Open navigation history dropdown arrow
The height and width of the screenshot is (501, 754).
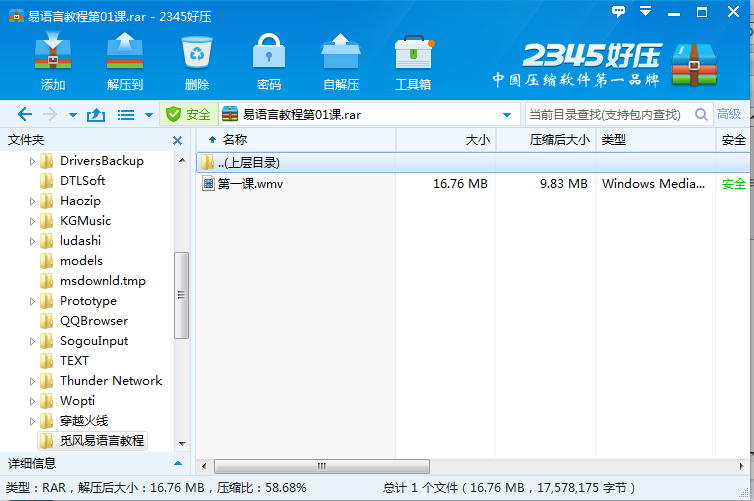[73, 115]
